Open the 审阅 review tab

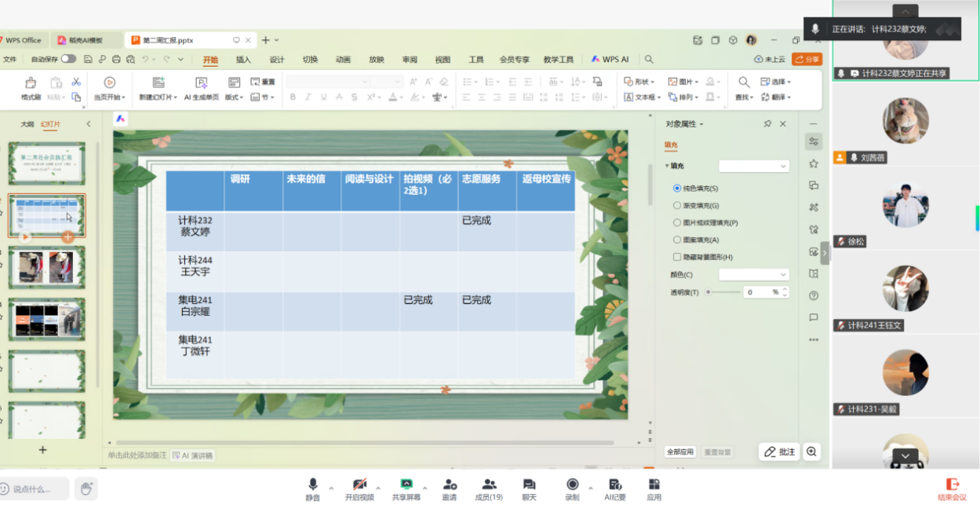point(410,60)
